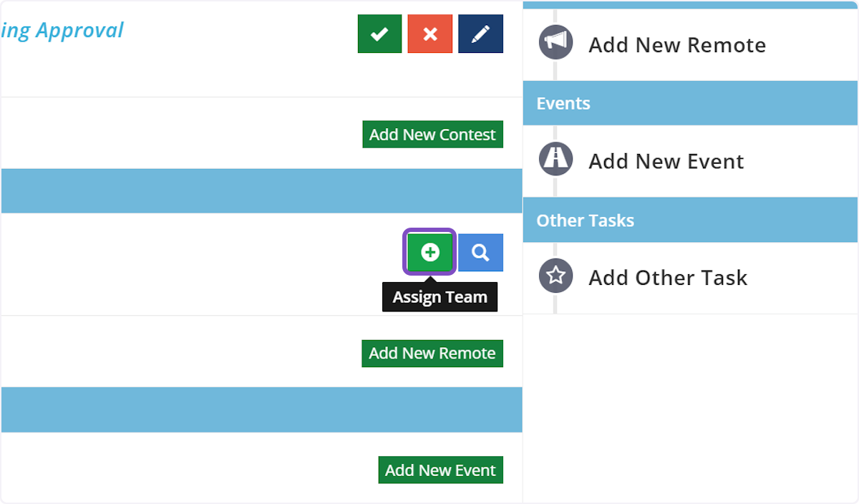Click the green checkmark approve button
The image size is (859, 504).
click(379, 34)
